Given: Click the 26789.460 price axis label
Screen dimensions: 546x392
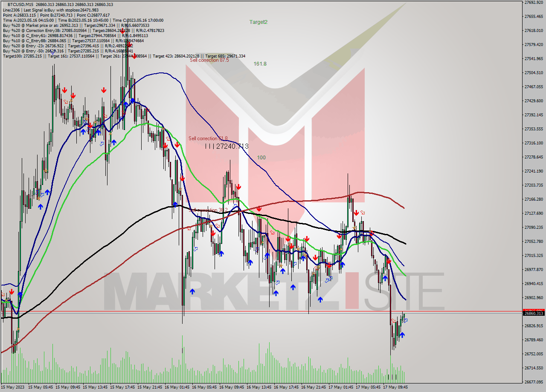Looking at the screenshot, I should point(534,340).
